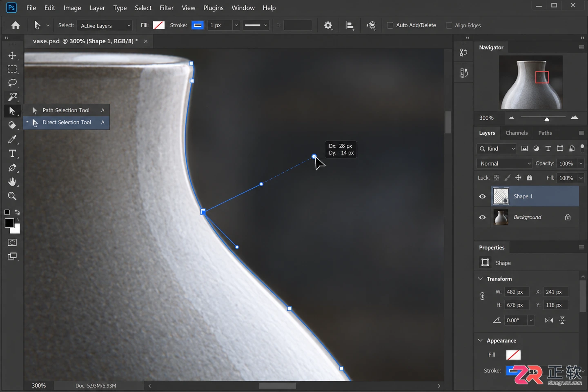The image size is (588, 392).
Task: Open the Normal blend mode dropdown
Action: pyautogui.click(x=505, y=163)
